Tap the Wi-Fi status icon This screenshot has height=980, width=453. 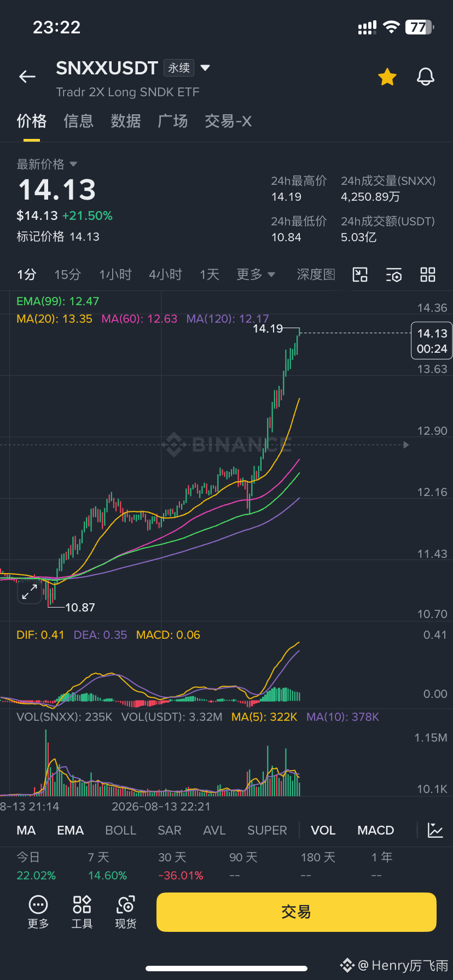391,27
